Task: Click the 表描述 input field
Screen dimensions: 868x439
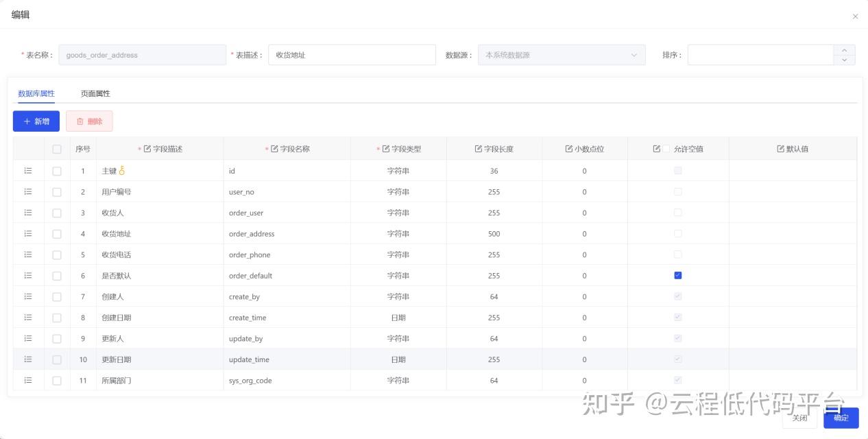Action: pyautogui.click(x=352, y=55)
